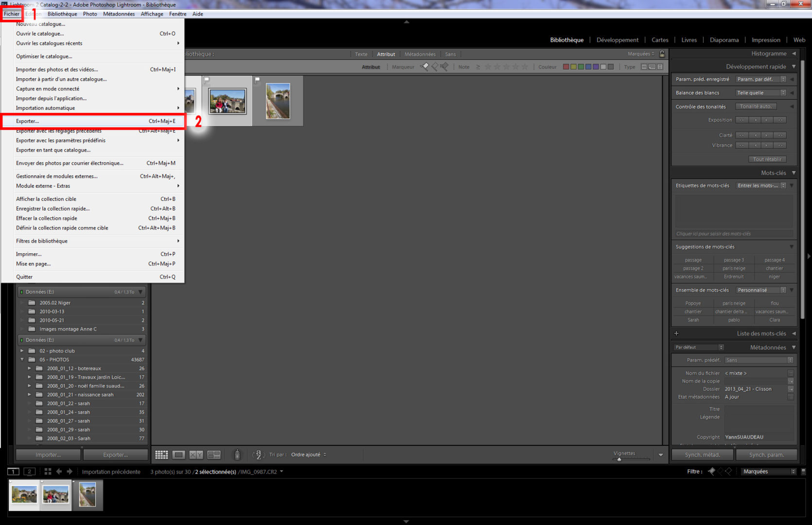The image size is (812, 525).
Task: Go forward with filmstrip right arrow
Action: (x=70, y=472)
